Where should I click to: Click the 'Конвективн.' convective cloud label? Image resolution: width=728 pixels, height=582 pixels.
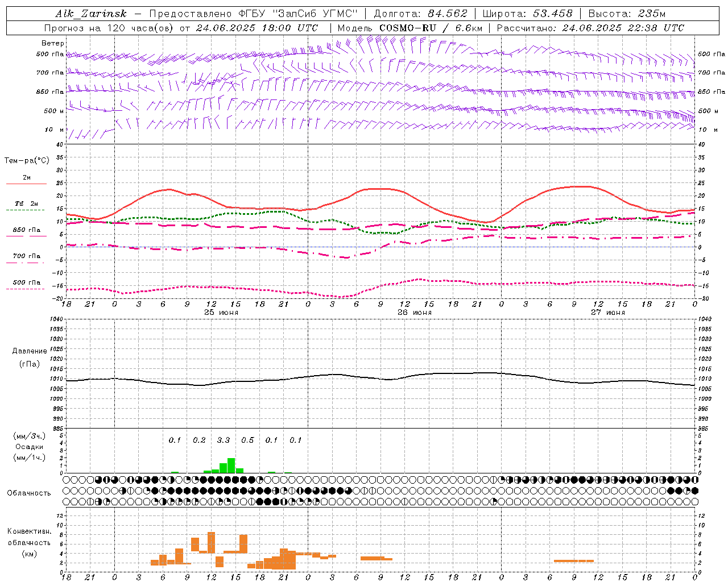coord(29,531)
